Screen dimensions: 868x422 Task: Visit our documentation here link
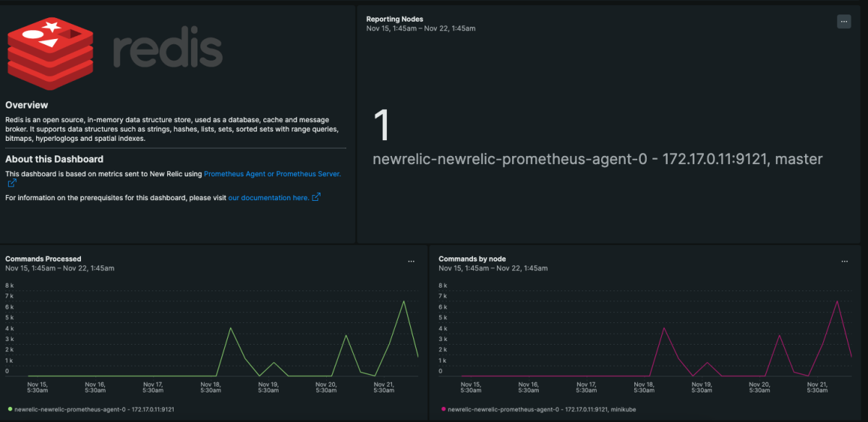click(268, 197)
